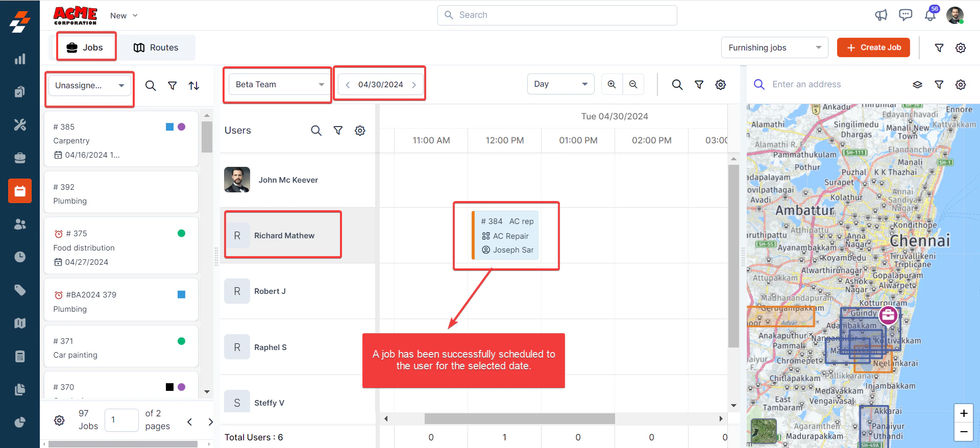The height and width of the screenshot is (448, 980).
Task: Click zoom in on scheduler timeline
Action: tap(611, 84)
